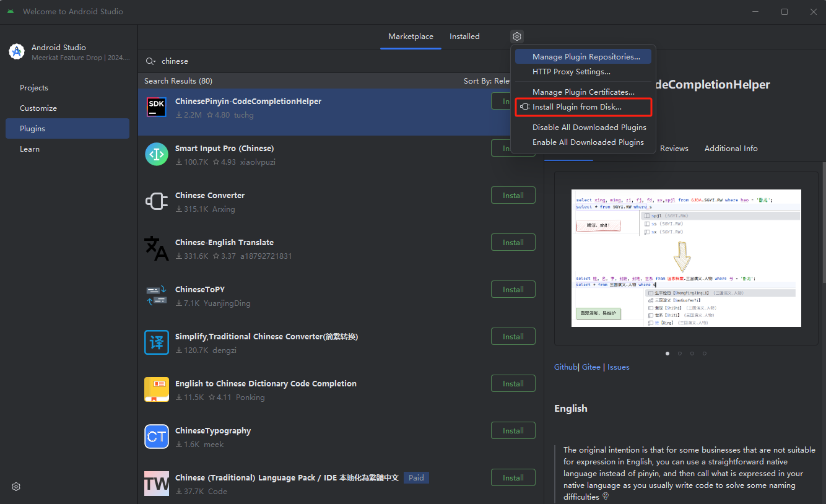Select Projects in the left sidebar
The image size is (826, 504).
[34, 88]
